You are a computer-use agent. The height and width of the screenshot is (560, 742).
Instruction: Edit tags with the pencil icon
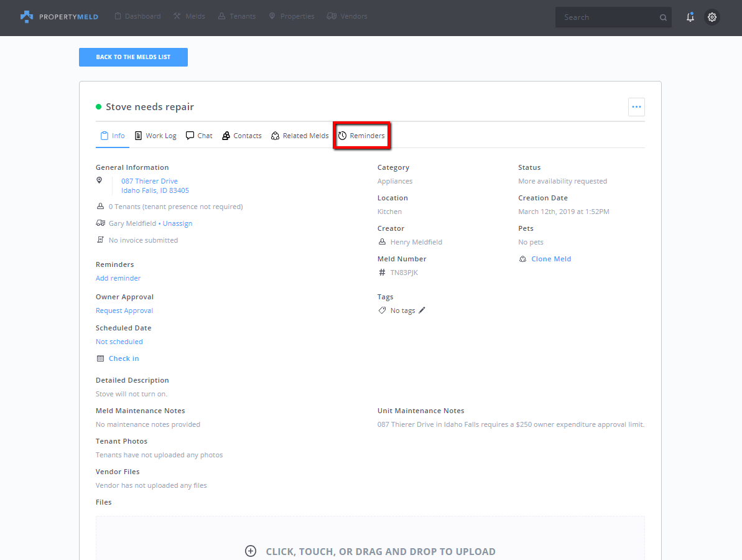[422, 310]
